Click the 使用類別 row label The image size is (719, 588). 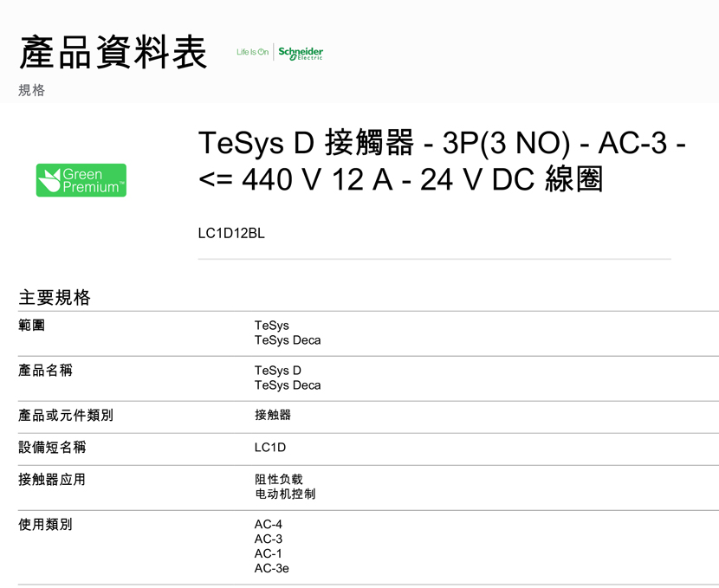pyautogui.click(x=45, y=524)
